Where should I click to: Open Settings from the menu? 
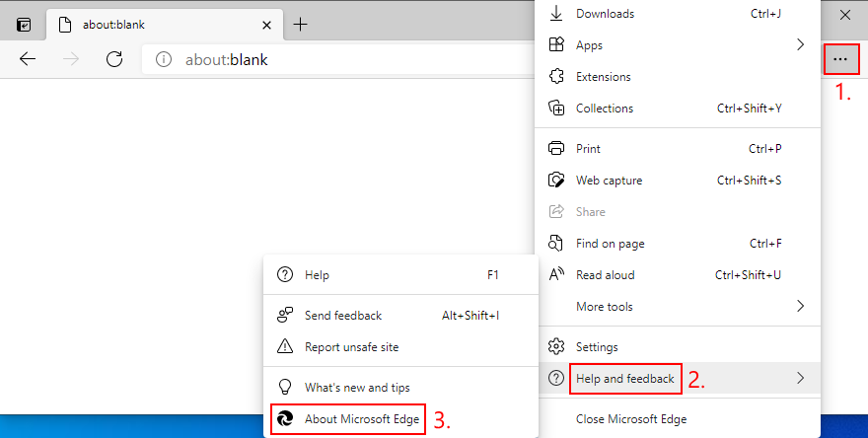tap(597, 347)
